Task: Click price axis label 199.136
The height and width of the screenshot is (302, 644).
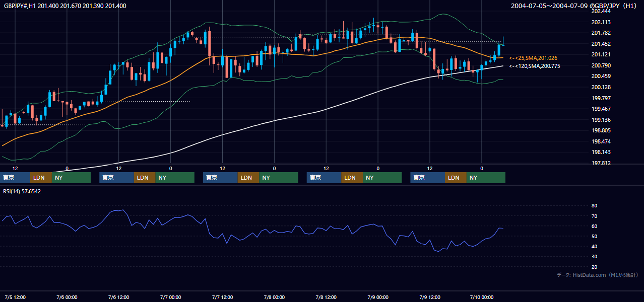Action: [x=601, y=120]
